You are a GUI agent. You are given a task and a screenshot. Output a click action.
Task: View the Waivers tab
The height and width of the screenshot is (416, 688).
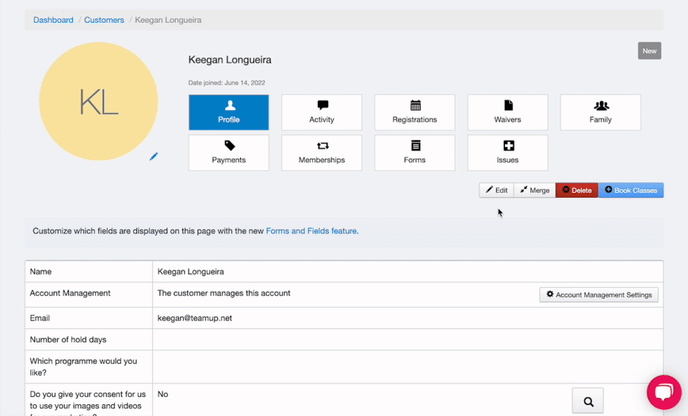click(508, 112)
